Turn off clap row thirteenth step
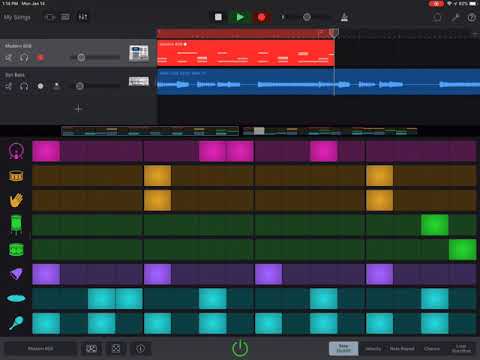Image resolution: width=480 pixels, height=360 pixels. tap(379, 200)
